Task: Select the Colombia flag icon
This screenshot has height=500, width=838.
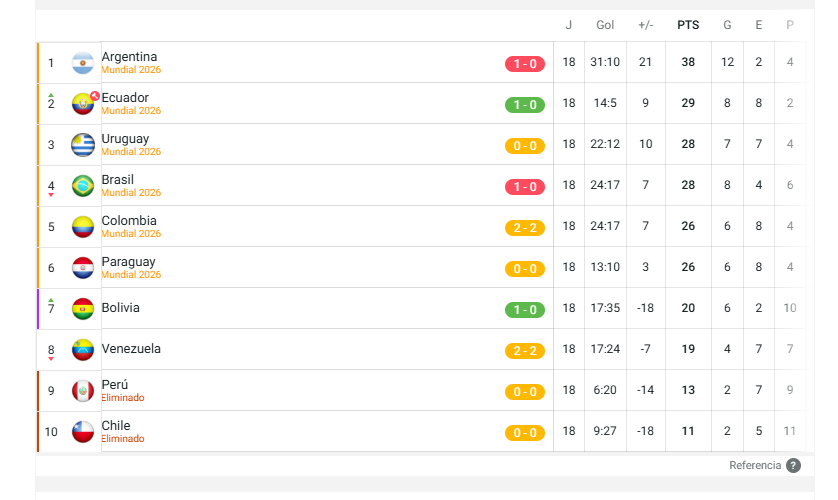Action: point(83,227)
